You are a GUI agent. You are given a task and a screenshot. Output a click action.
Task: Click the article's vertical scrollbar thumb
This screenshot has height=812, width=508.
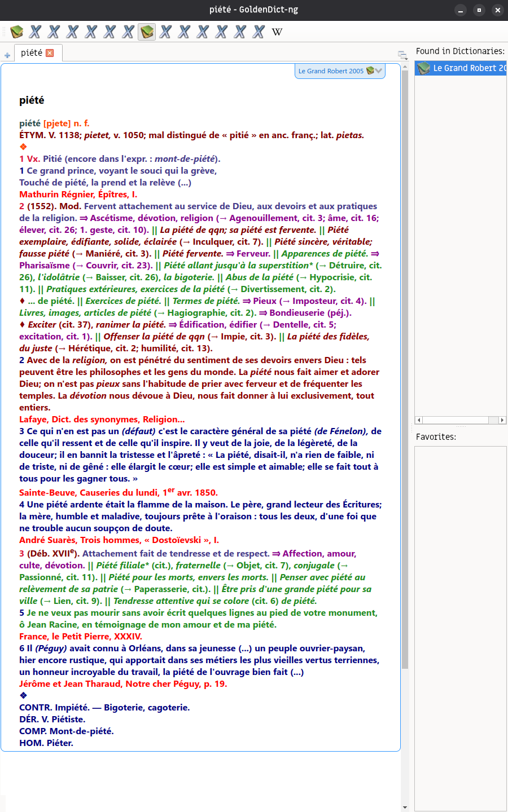(x=405, y=369)
